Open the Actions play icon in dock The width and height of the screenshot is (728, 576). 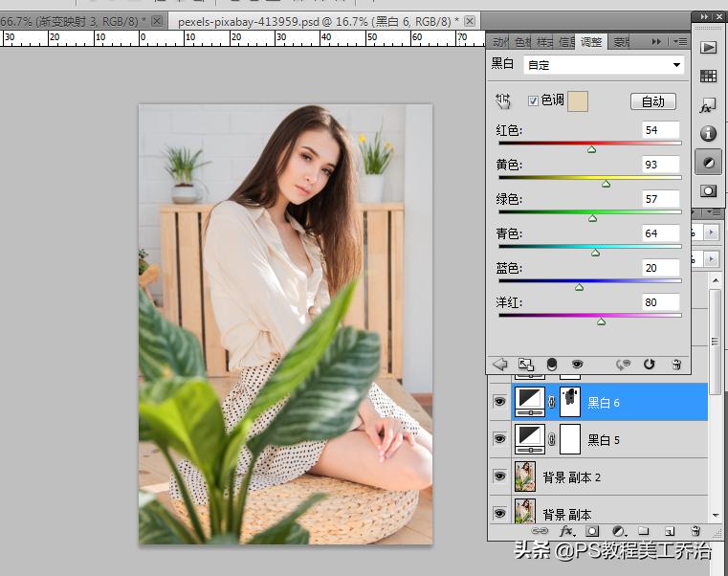pos(708,48)
